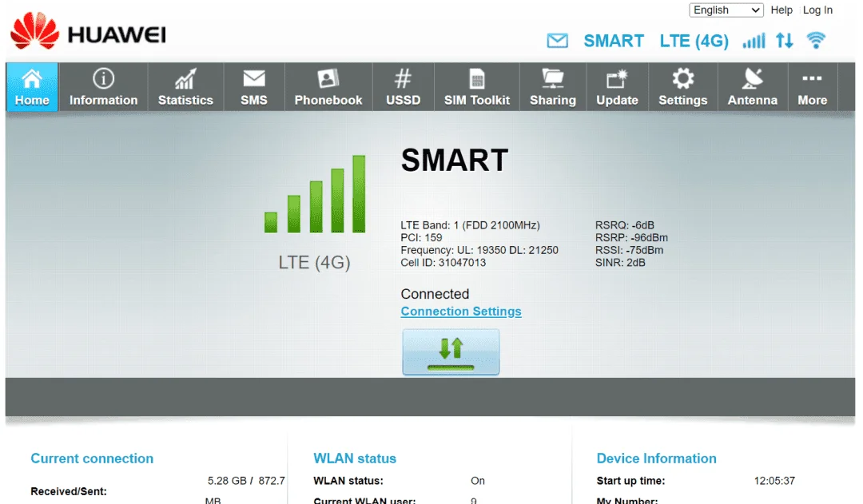The height and width of the screenshot is (504, 863).
Task: Click the Connected status text
Action: pos(435,294)
